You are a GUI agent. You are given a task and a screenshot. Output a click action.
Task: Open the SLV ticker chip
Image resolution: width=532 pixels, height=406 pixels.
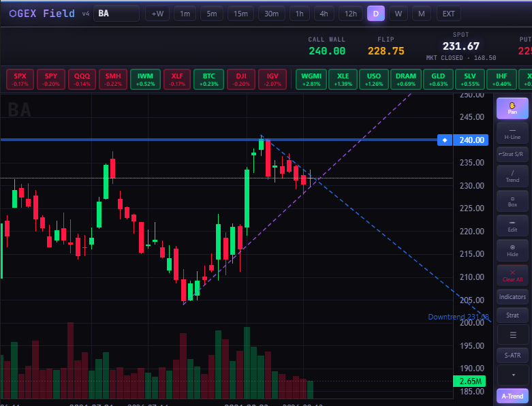click(470, 80)
